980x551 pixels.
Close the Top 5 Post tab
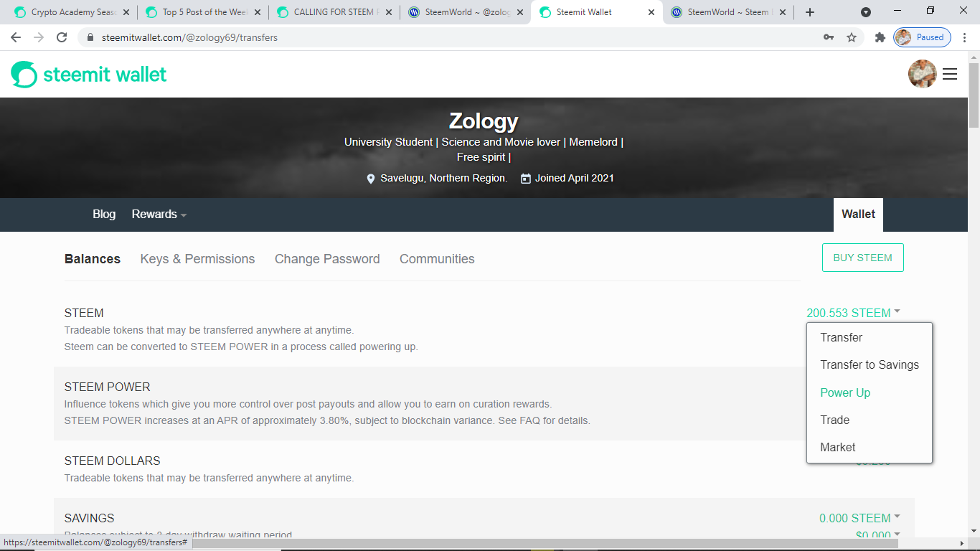click(258, 12)
